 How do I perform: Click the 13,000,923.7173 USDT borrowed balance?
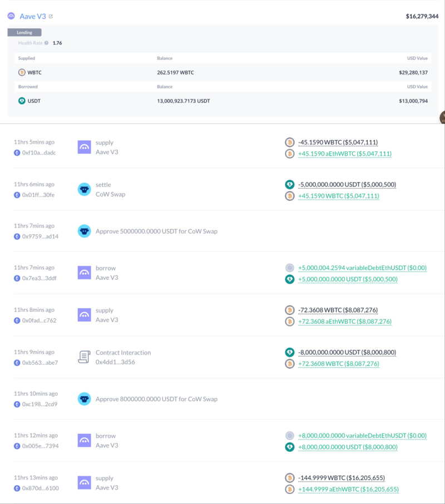(x=184, y=101)
